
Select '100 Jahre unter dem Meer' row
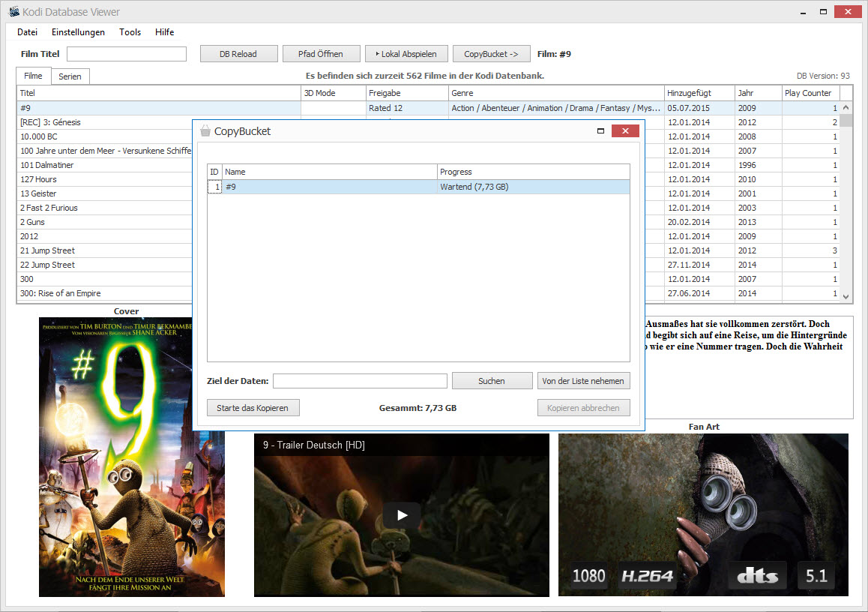(105, 151)
